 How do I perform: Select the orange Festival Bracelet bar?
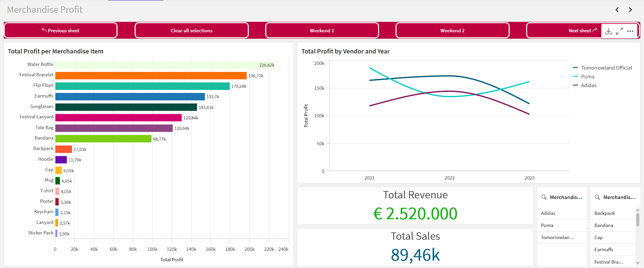[151, 76]
